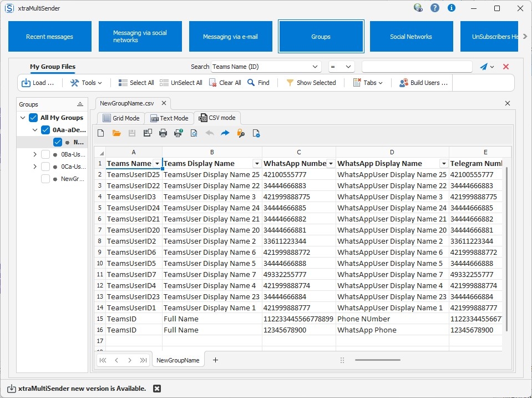Click the Select All button
This screenshot has height=398, width=532.
[x=136, y=83]
